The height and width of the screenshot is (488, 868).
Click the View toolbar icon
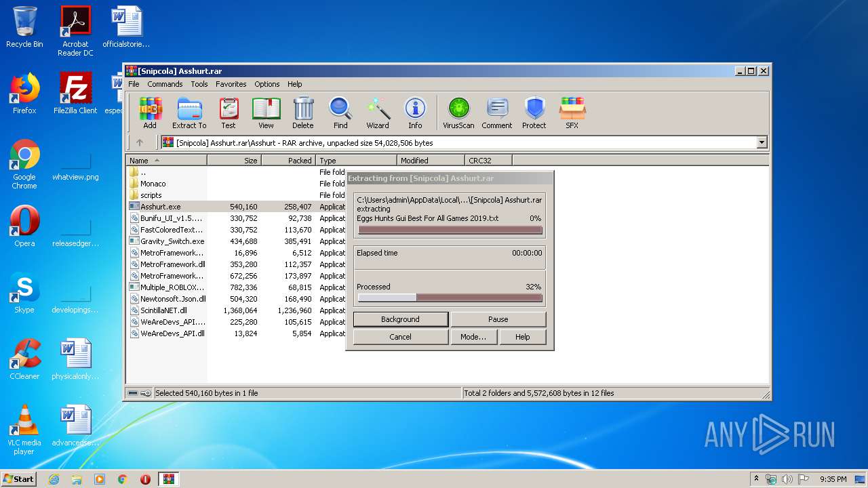266,113
